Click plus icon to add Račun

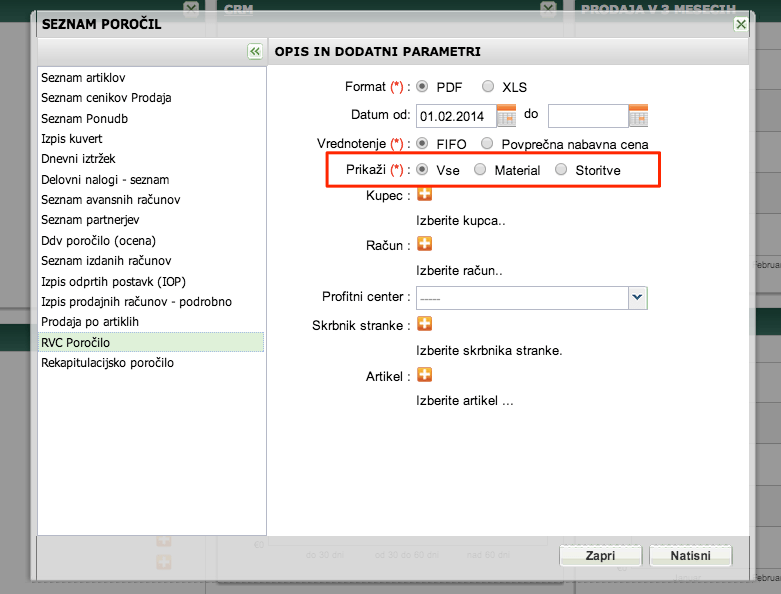[424, 243]
